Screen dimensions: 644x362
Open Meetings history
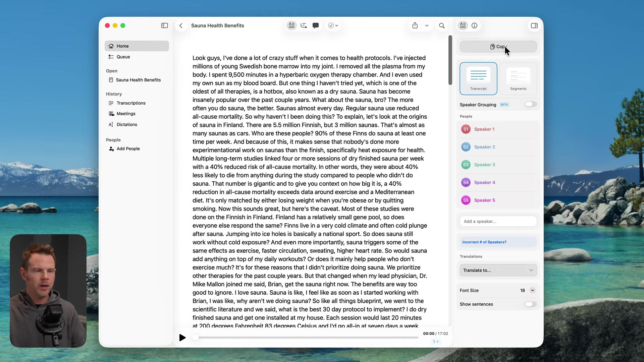pyautogui.click(x=137, y=114)
